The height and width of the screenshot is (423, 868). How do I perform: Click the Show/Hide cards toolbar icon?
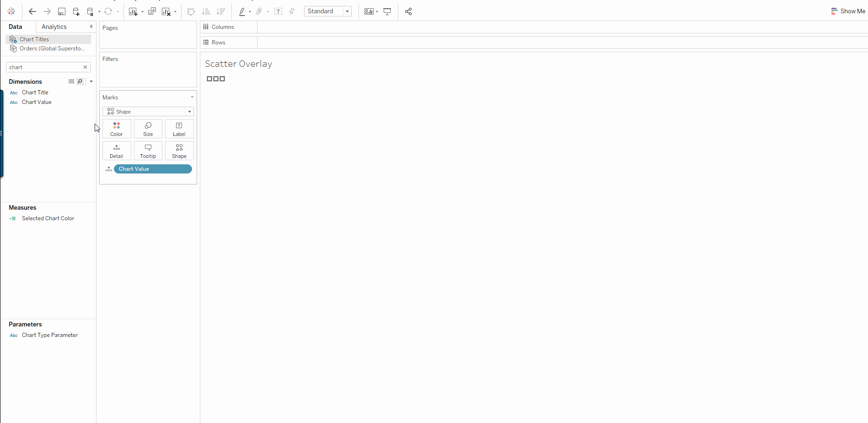369,11
